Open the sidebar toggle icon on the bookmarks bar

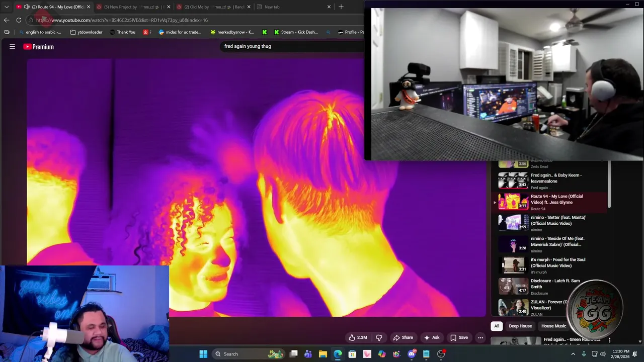pyautogui.click(x=7, y=32)
